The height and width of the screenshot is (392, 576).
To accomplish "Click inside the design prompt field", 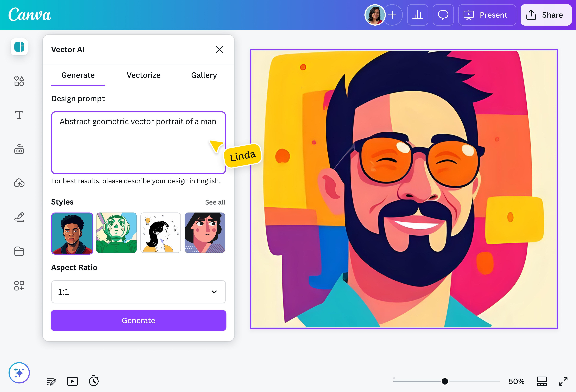I will point(138,143).
